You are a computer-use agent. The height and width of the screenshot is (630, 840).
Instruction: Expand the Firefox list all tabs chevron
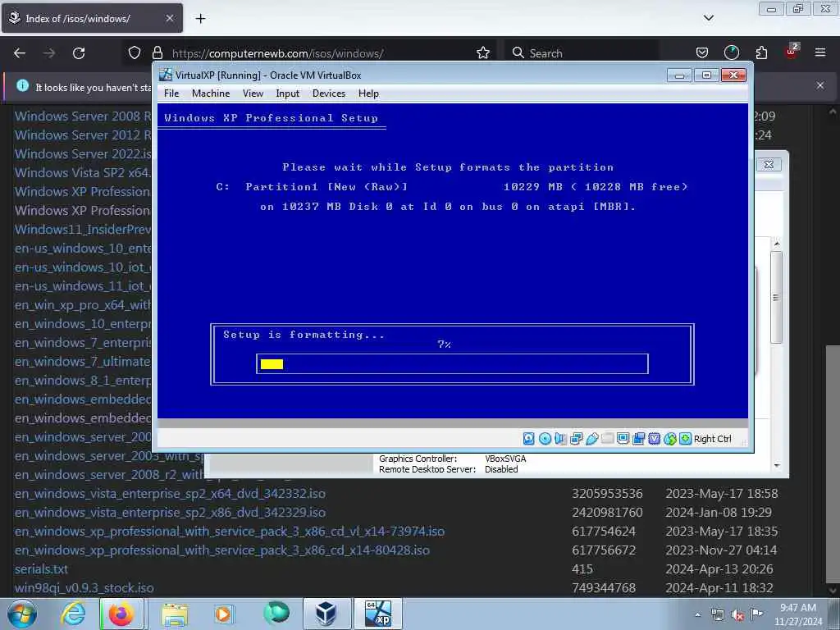tap(708, 18)
